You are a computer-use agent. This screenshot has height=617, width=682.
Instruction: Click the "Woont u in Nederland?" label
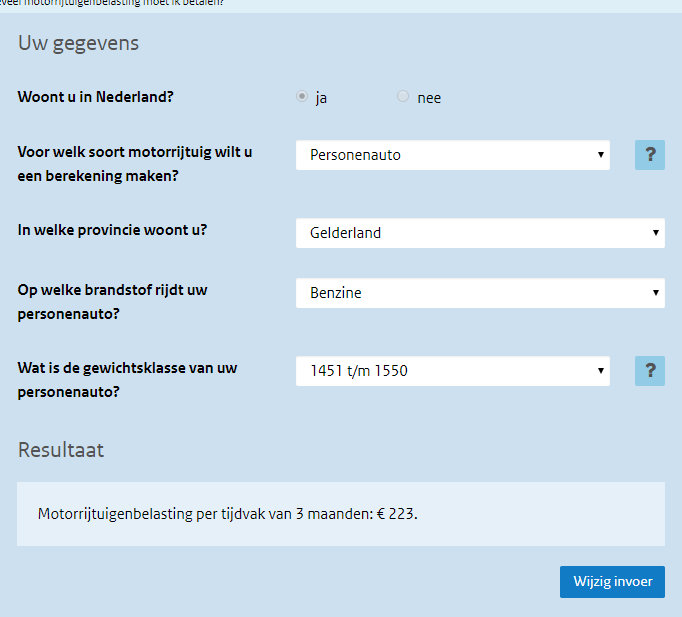(x=103, y=97)
